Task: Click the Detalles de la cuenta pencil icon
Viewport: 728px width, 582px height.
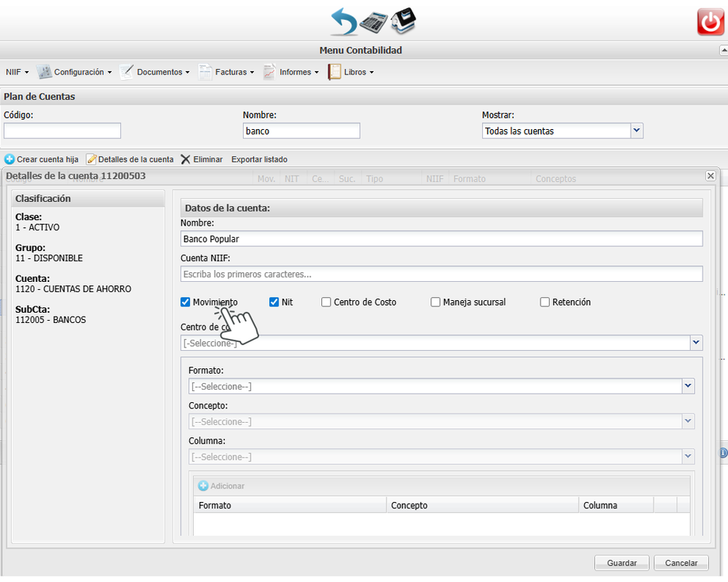Action: pyautogui.click(x=91, y=159)
